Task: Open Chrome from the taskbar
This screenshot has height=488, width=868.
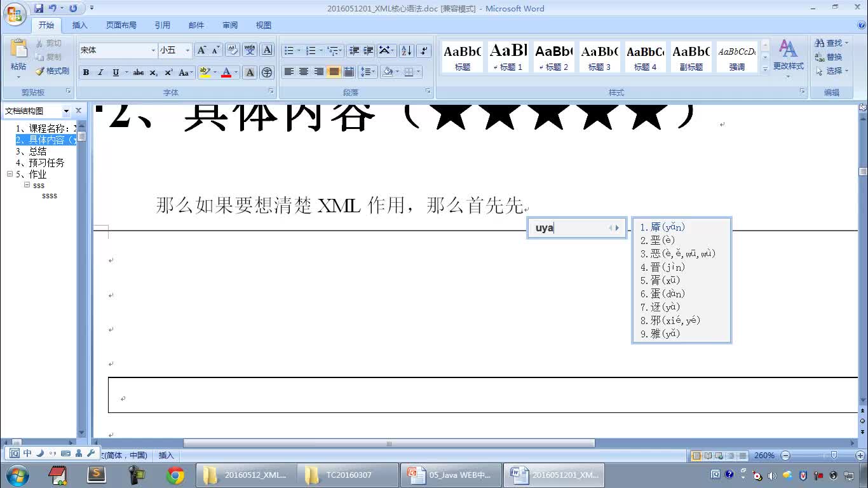Action: pyautogui.click(x=175, y=475)
